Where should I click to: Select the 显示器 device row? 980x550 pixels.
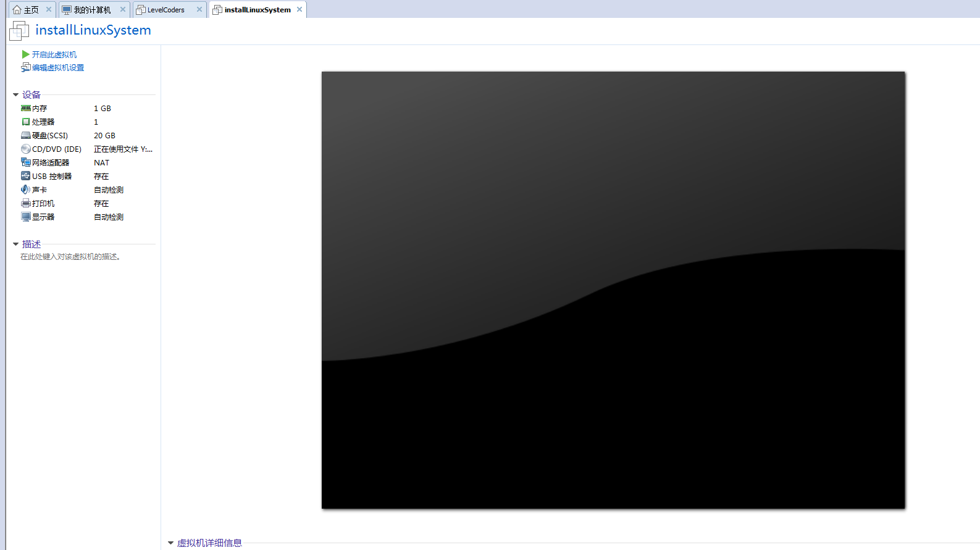coord(87,217)
